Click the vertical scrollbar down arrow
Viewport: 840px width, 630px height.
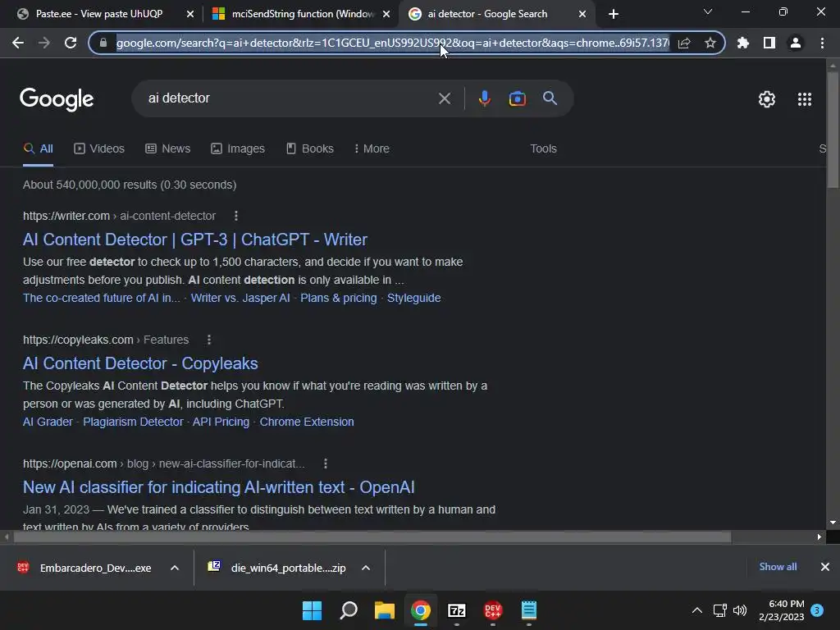pos(833,523)
